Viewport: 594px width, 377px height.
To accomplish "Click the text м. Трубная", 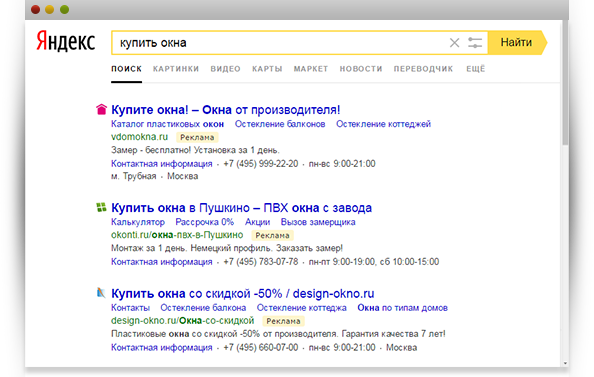I will point(134,176).
